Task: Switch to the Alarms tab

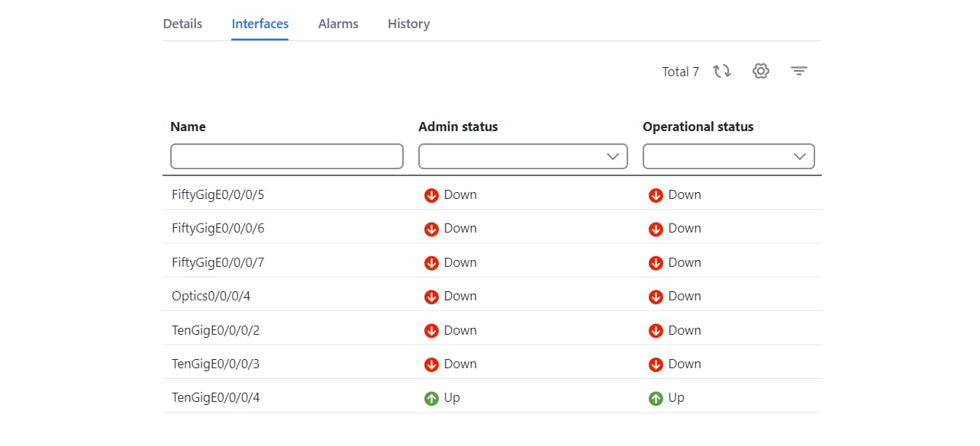Action: click(x=338, y=24)
